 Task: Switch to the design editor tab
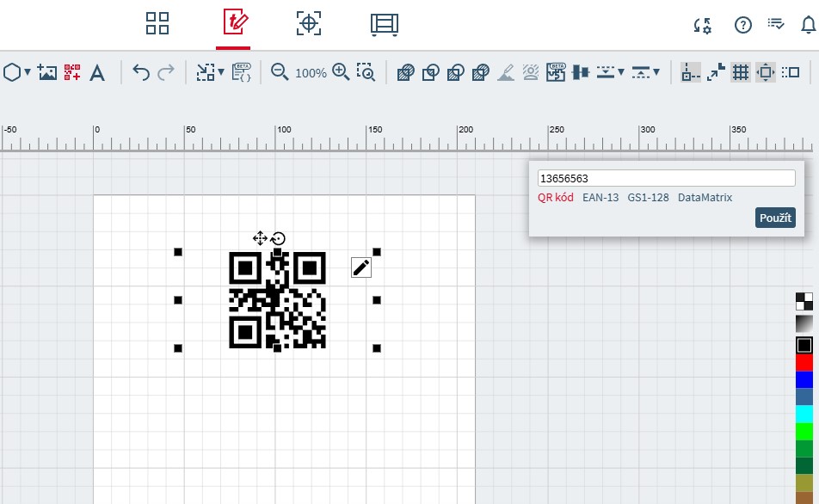pyautogui.click(x=234, y=23)
